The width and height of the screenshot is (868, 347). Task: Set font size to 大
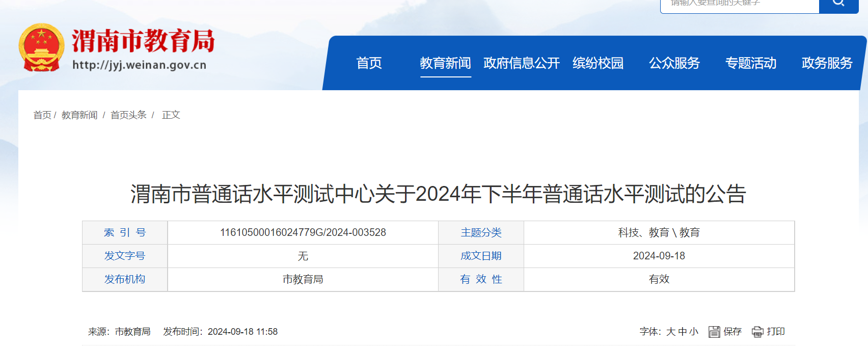coord(671,332)
